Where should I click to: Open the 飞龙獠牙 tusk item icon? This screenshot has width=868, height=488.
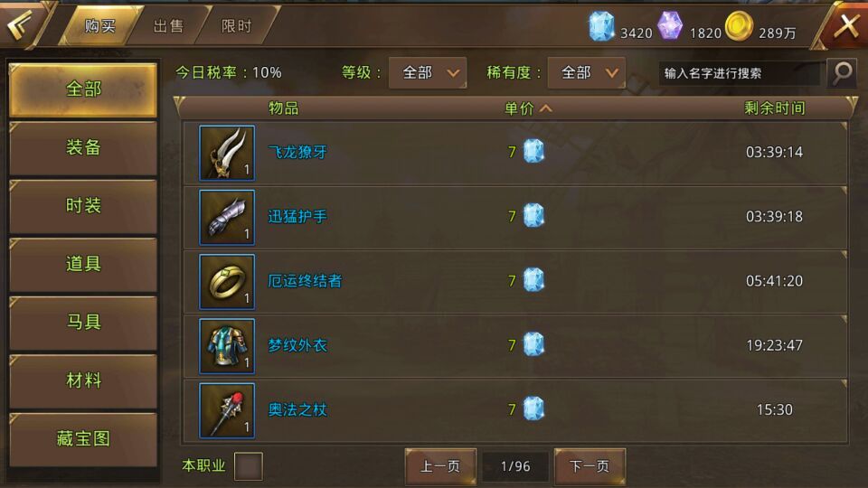point(227,153)
